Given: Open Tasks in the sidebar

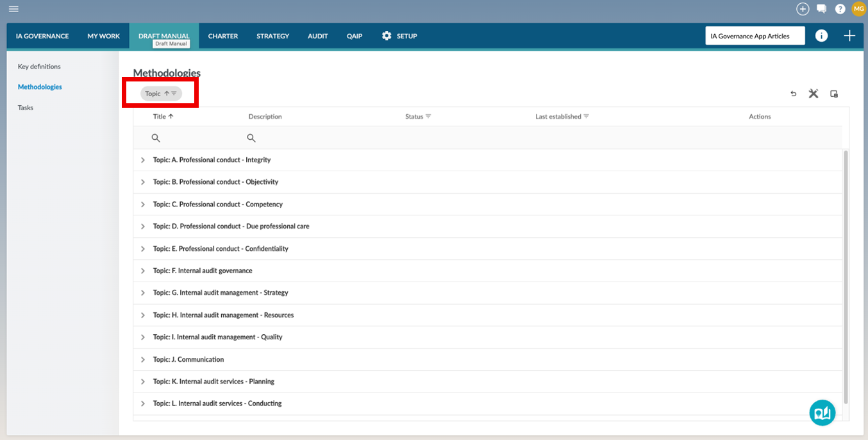Looking at the screenshot, I should (26, 108).
